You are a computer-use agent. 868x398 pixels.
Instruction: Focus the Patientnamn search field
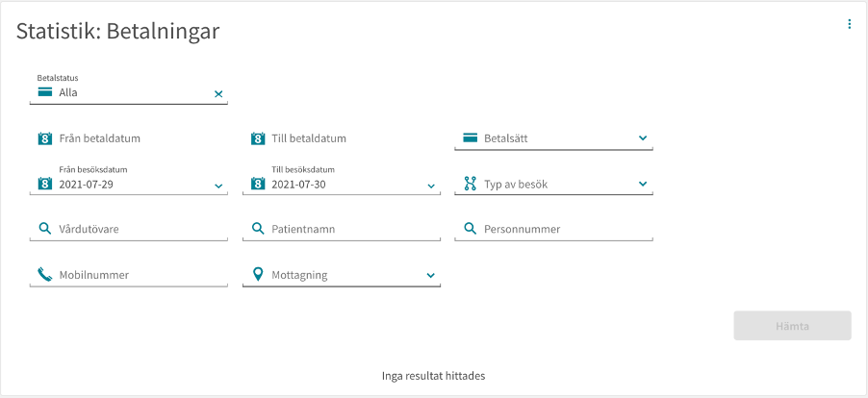click(x=342, y=229)
